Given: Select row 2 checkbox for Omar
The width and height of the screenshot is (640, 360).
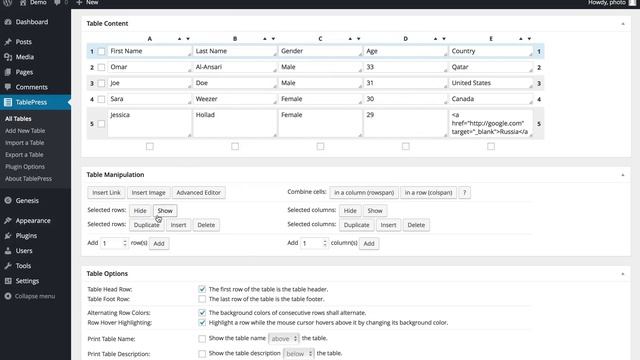Looking at the screenshot, I should coord(101,67).
